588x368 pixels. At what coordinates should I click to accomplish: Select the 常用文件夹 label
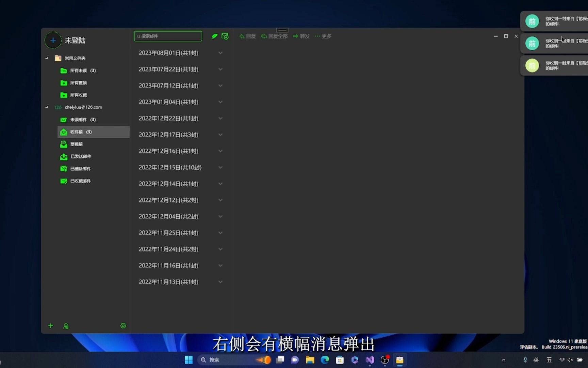coord(75,58)
